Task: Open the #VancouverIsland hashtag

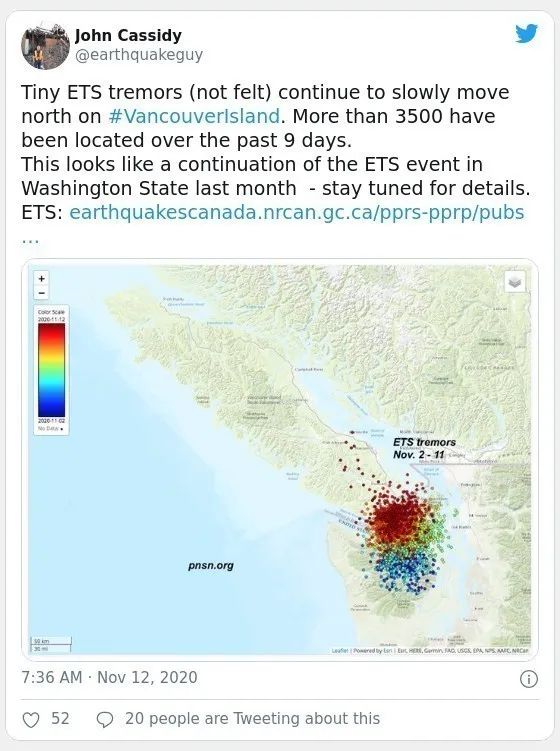Action: pos(194,116)
